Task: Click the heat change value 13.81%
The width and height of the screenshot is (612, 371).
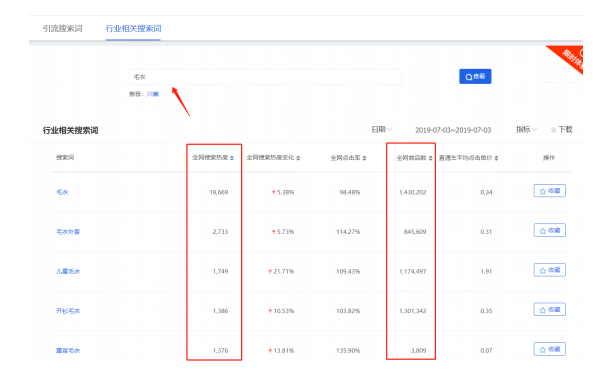Action: (284, 351)
